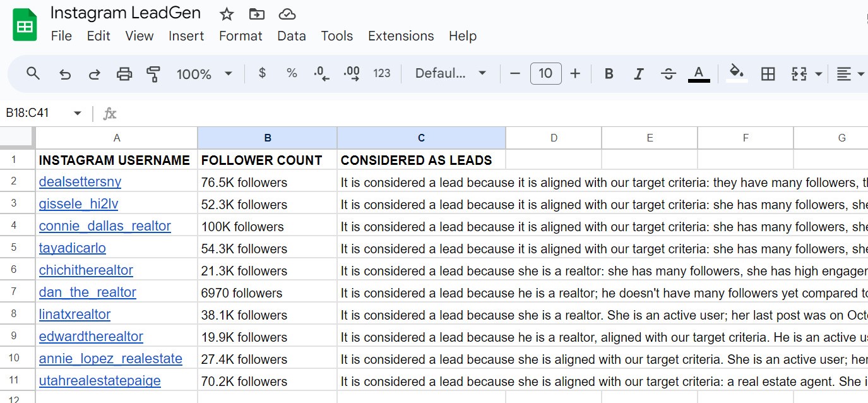Click the merge cells icon

799,74
